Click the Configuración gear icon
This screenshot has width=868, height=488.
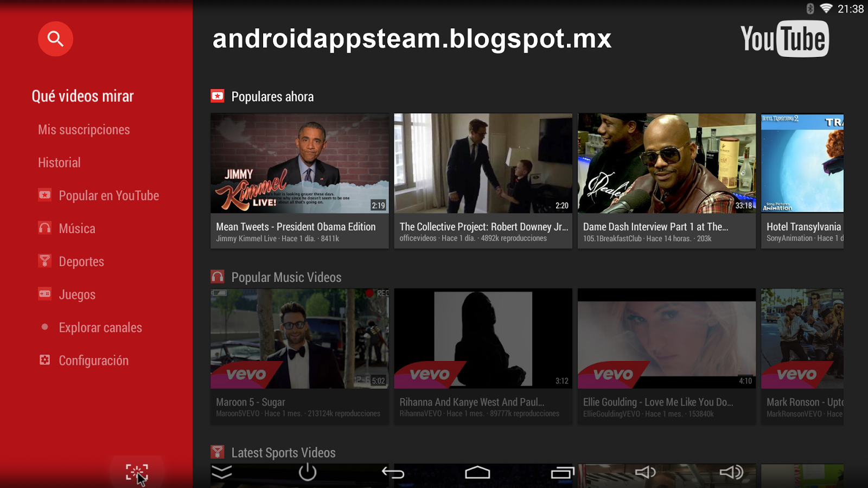point(45,360)
